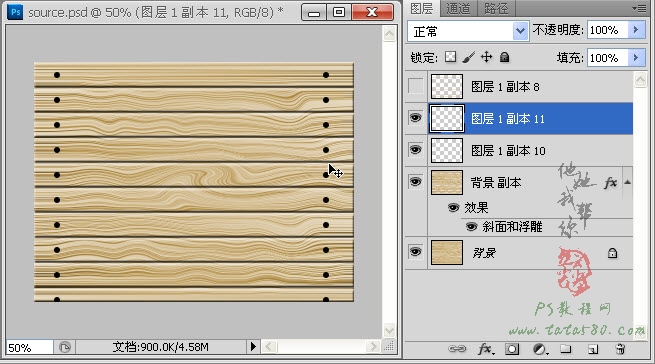Click the 图层 1 副本 10 layer thumbnail

point(447,150)
